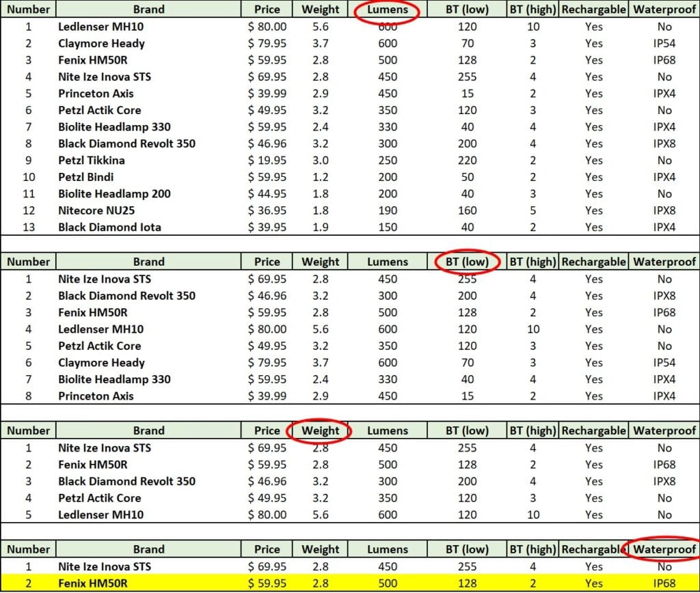
Task: Click row number 11
Action: pyautogui.click(x=29, y=194)
